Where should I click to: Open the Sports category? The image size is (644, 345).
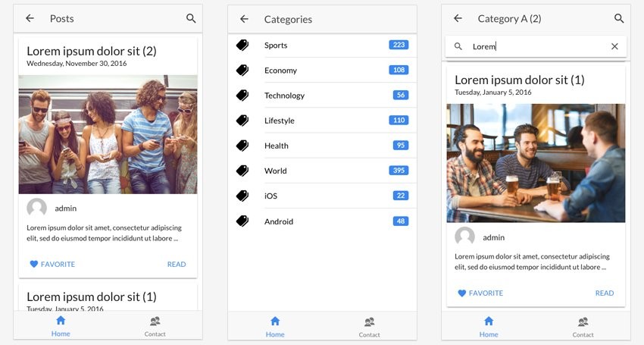click(323, 45)
